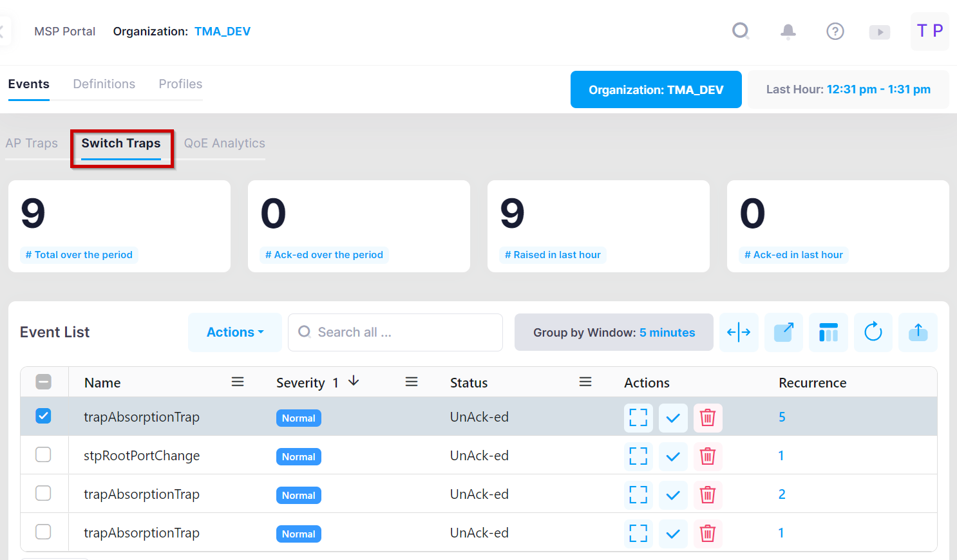Click the Group by Window 5 minutes button
The height and width of the screenshot is (560, 957).
[x=613, y=332]
